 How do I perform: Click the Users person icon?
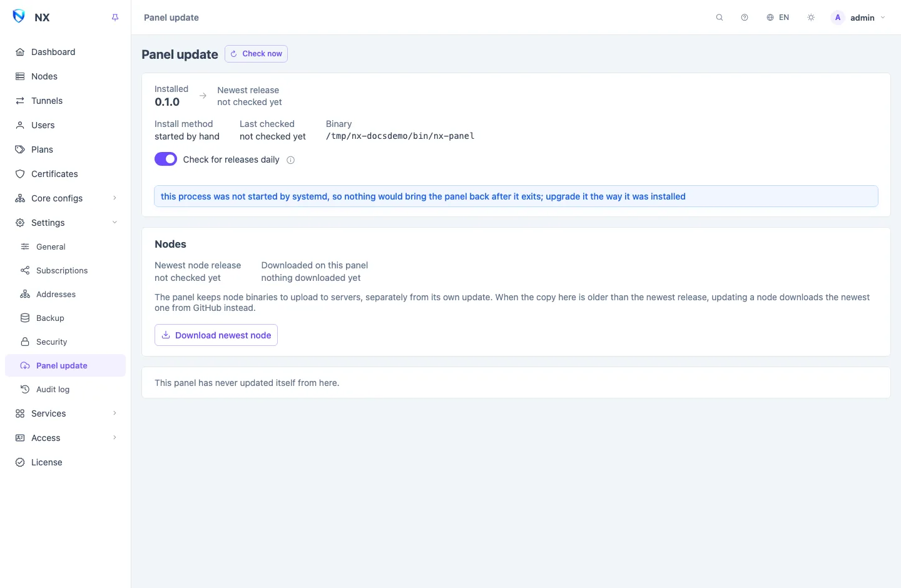click(20, 125)
